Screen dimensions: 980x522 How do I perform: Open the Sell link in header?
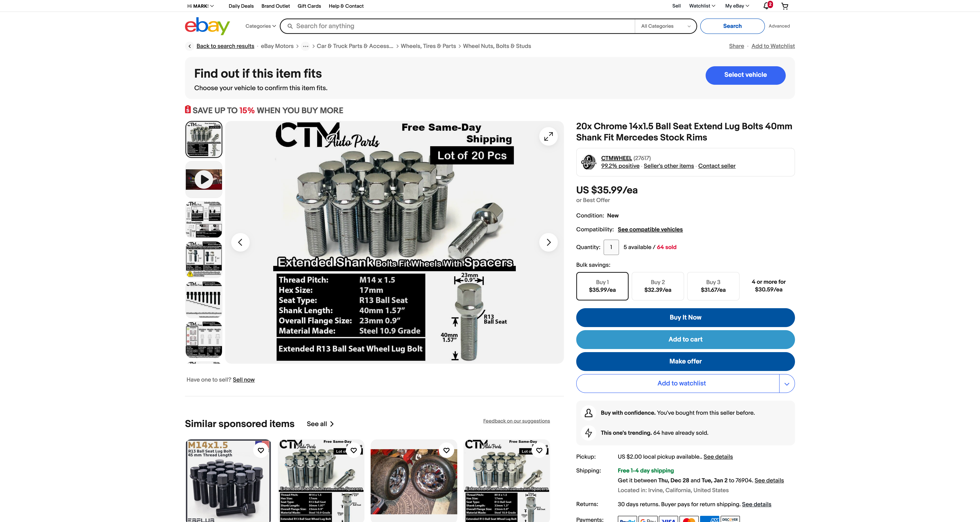point(676,6)
